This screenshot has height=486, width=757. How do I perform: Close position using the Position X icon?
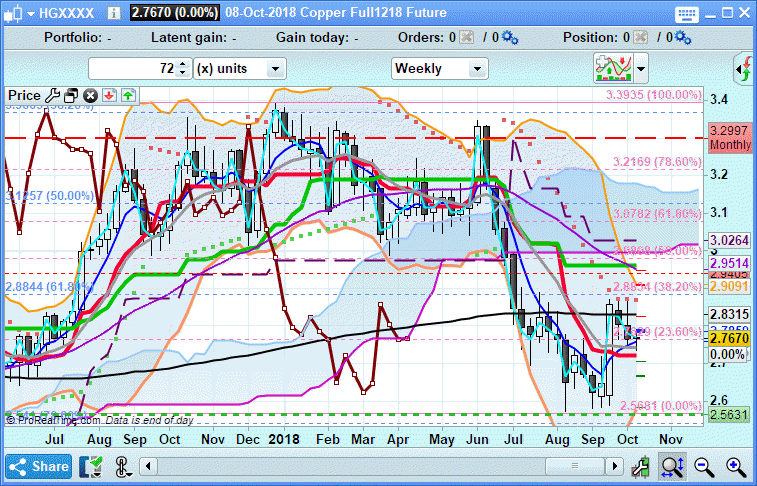point(640,37)
